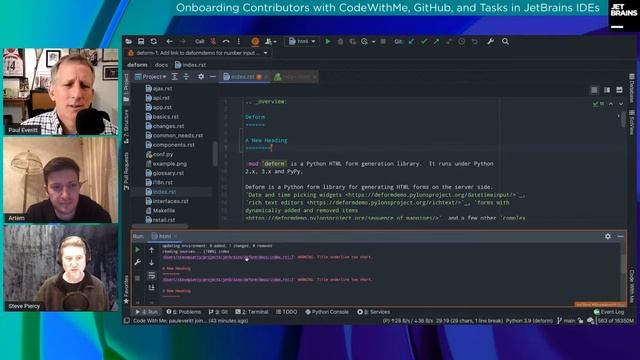Toggle the muted microphone icon
The width and height of the screenshot is (640, 360).
click(213, 41)
